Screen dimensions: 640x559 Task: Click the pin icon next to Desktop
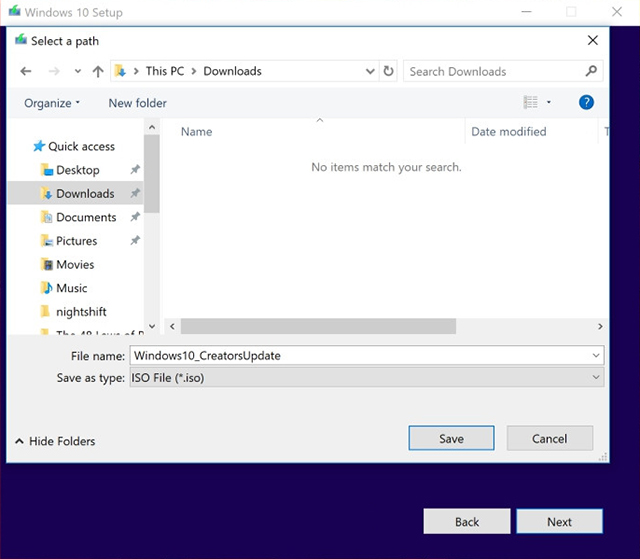(x=135, y=169)
